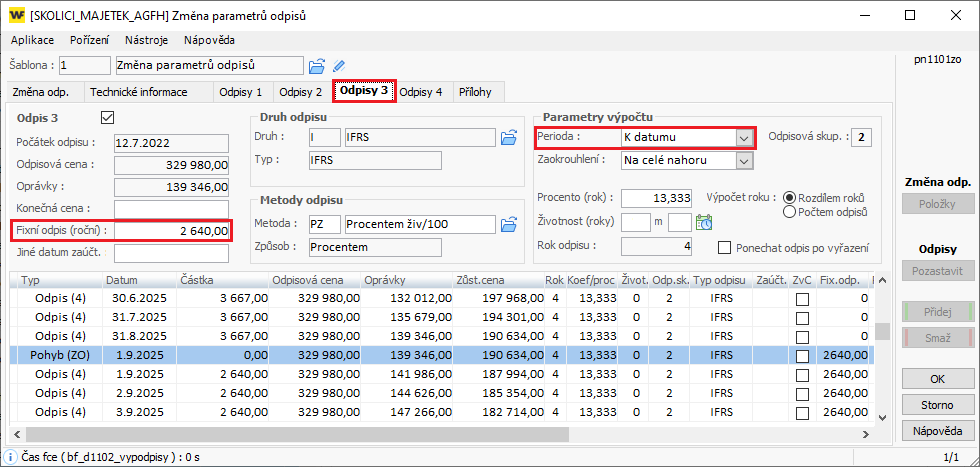This screenshot has height=467, width=980.
Task: Click the info icon in status bar
Action: (10, 456)
